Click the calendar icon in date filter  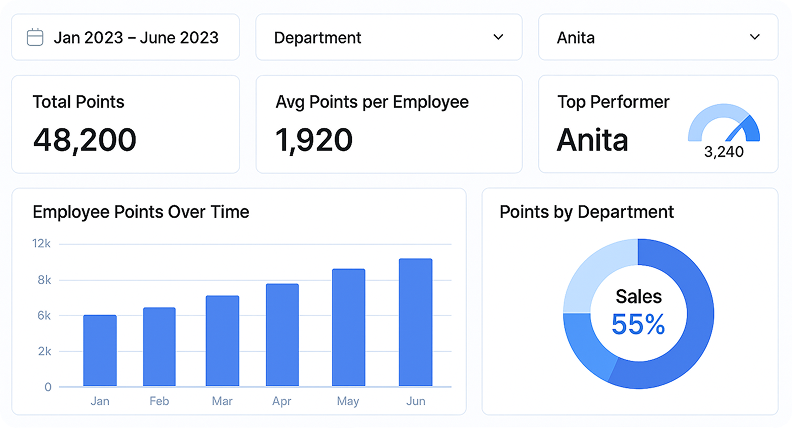[35, 38]
